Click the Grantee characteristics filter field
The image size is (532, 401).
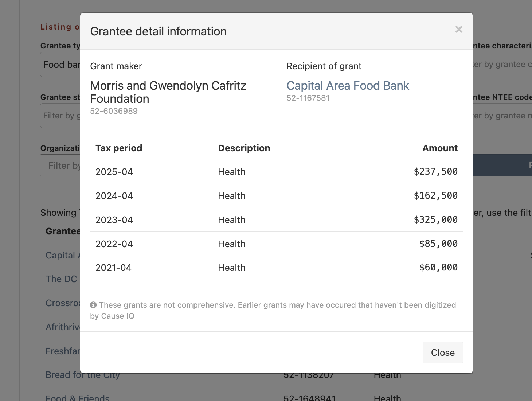pos(502,65)
